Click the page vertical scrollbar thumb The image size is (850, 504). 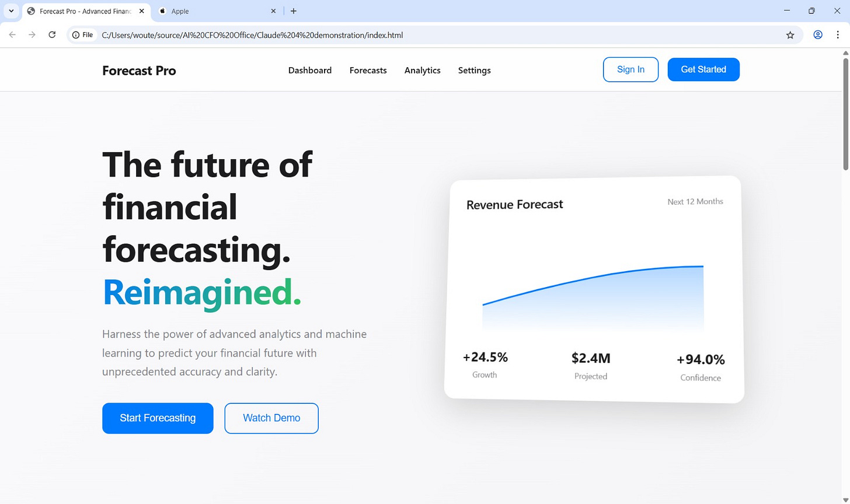(x=845, y=114)
